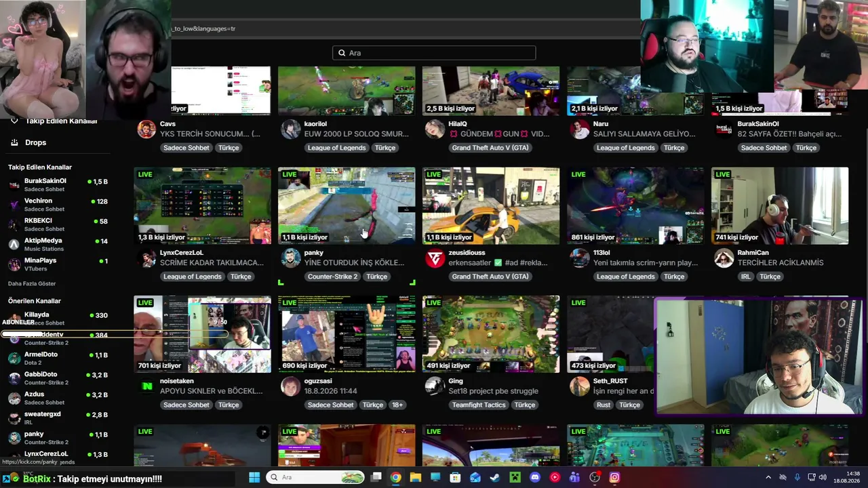Viewport: 868px width, 488px height.
Task: Open Ging Teamfight Tactics stream thumbnail
Action: (x=491, y=334)
